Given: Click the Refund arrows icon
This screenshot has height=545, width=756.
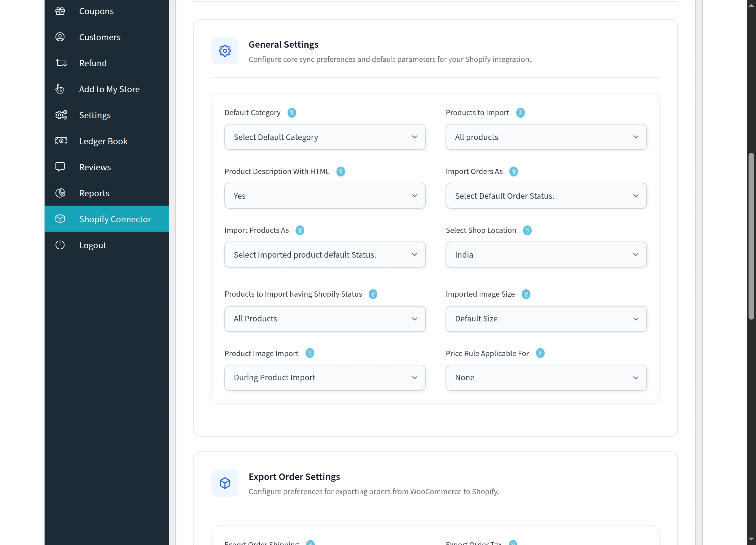Looking at the screenshot, I should 61,63.
